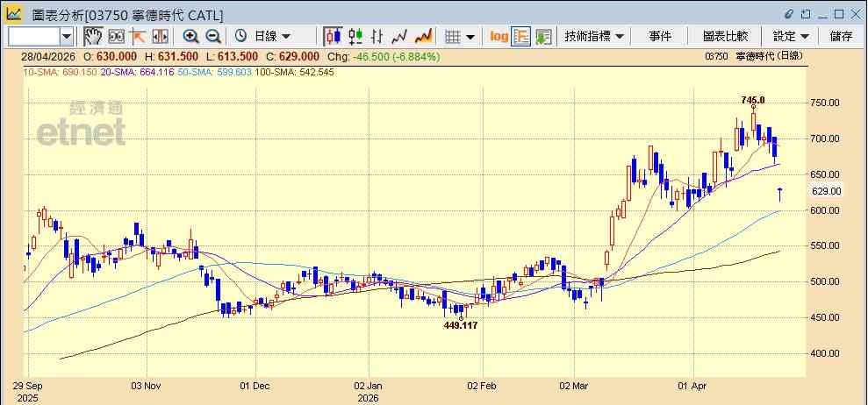The height and width of the screenshot is (405, 868).
Task: Click the latest candlestick near 629
Action: click(x=780, y=195)
